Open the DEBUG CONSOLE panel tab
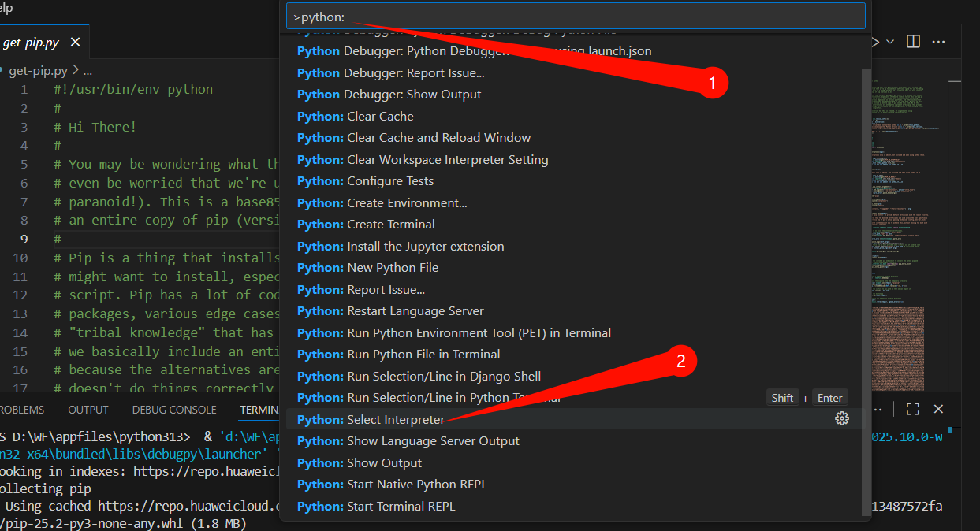 (x=174, y=410)
